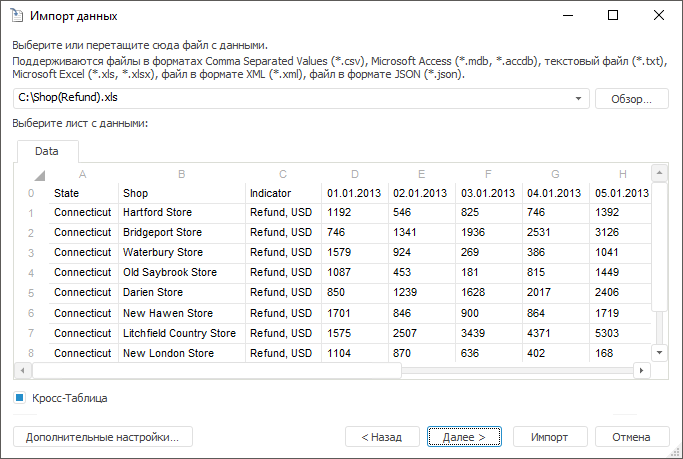Select the Data sheet tab

47,151
